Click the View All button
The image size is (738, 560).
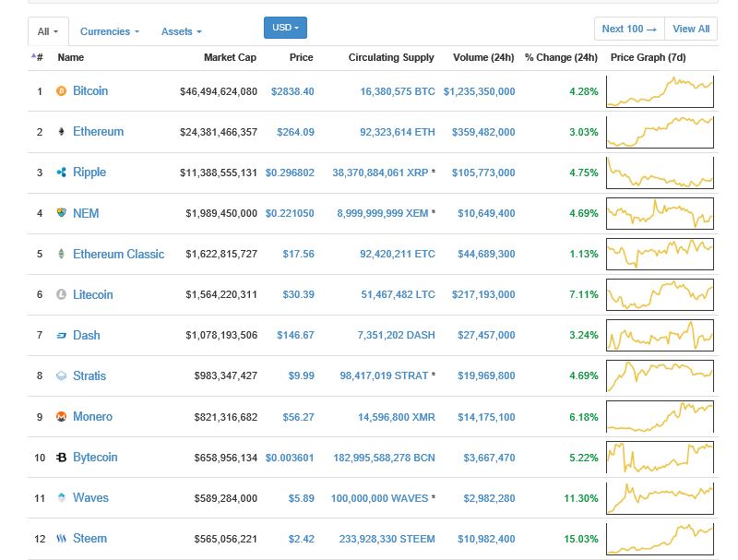coord(691,29)
